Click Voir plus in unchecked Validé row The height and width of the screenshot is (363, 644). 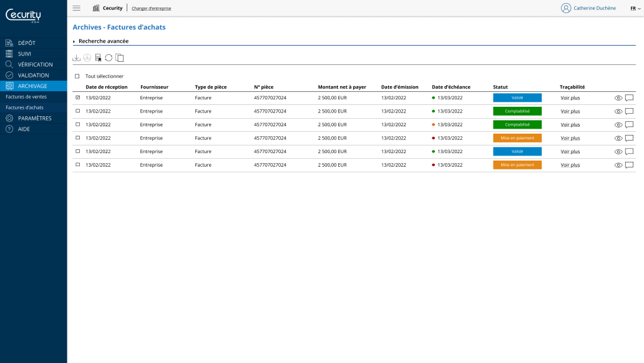tap(570, 152)
